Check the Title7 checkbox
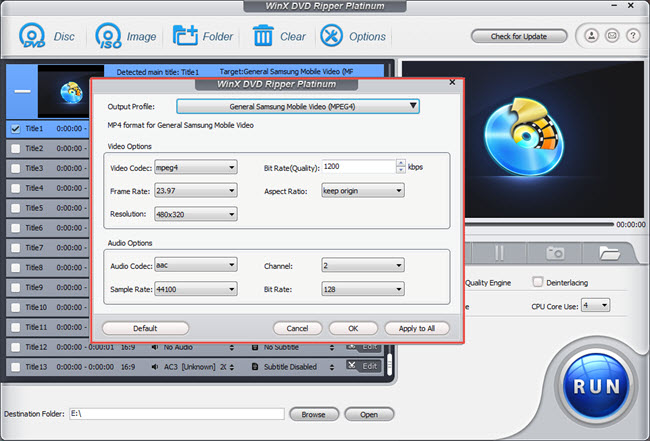650x441 pixels. [15, 248]
